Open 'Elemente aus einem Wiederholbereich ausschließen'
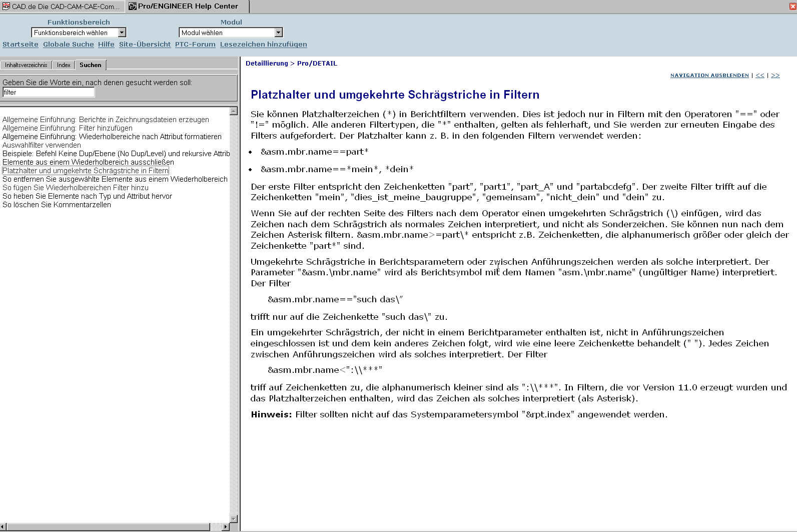This screenshot has height=532, width=797. click(x=88, y=162)
